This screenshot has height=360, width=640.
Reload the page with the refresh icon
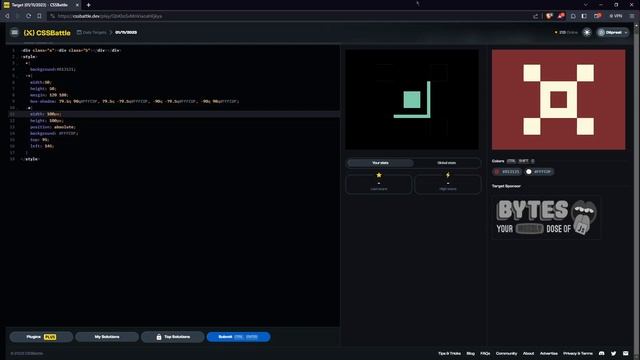click(29, 16)
